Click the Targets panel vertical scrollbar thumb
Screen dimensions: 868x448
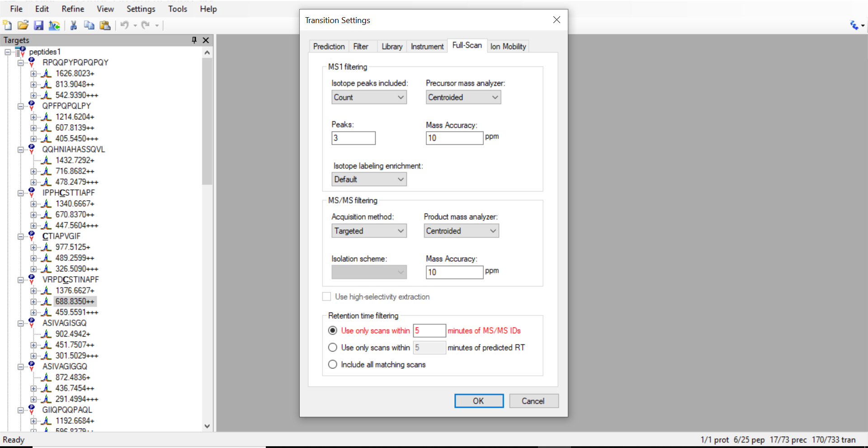[207, 121]
